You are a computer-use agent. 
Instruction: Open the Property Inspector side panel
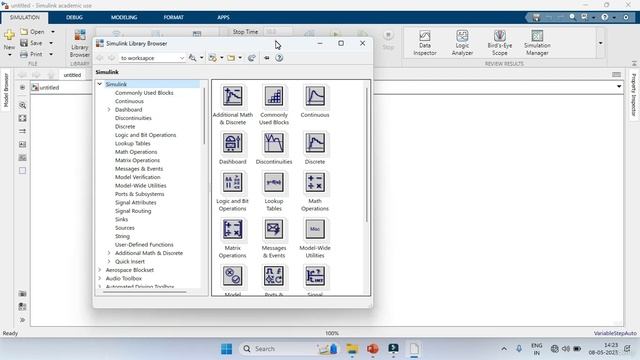point(633,95)
